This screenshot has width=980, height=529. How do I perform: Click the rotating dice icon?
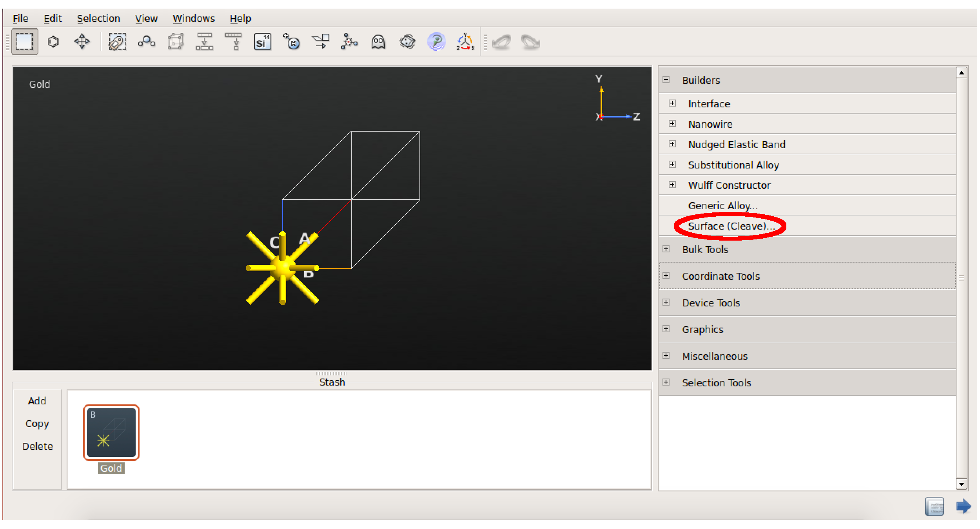(407, 42)
